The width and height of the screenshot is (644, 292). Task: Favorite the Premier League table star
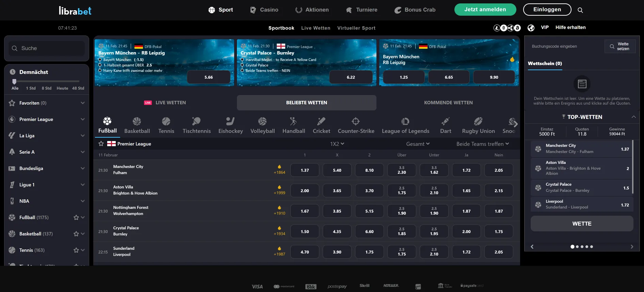point(101,144)
